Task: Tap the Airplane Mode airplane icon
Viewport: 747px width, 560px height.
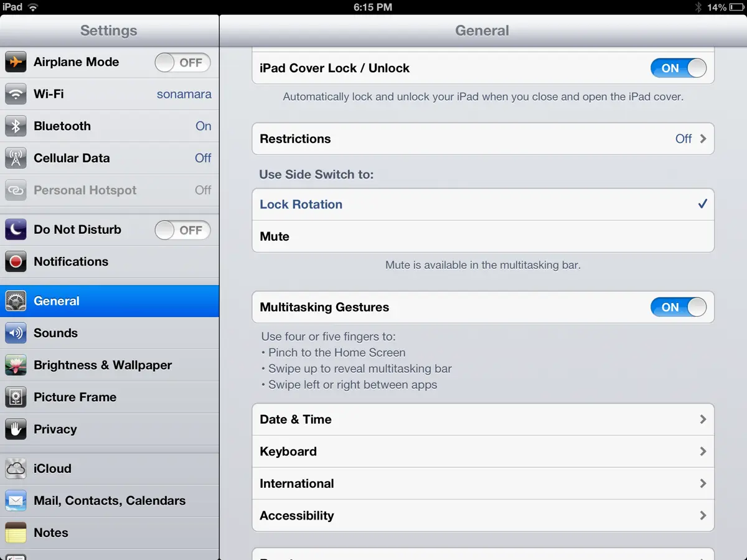Action: (x=16, y=62)
